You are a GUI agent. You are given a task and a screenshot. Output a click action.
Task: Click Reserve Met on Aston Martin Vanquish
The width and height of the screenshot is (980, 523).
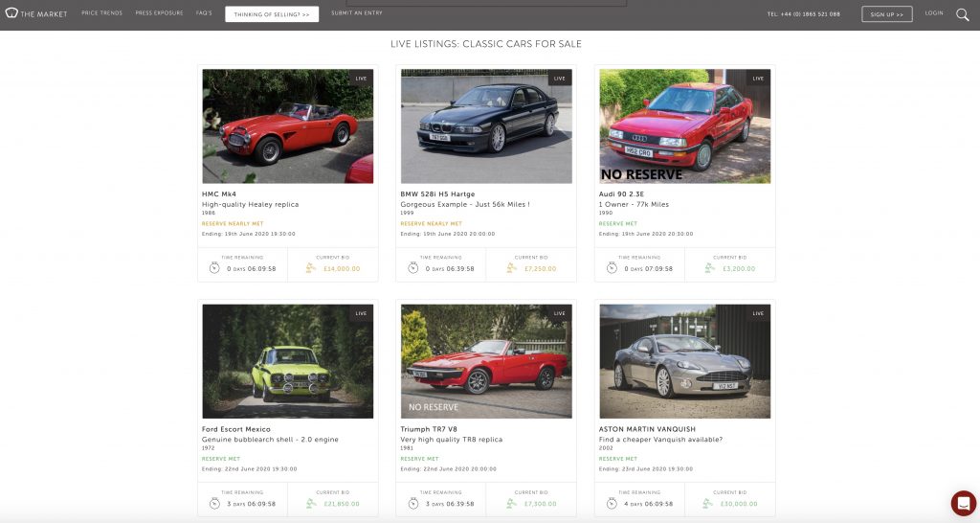pos(618,459)
